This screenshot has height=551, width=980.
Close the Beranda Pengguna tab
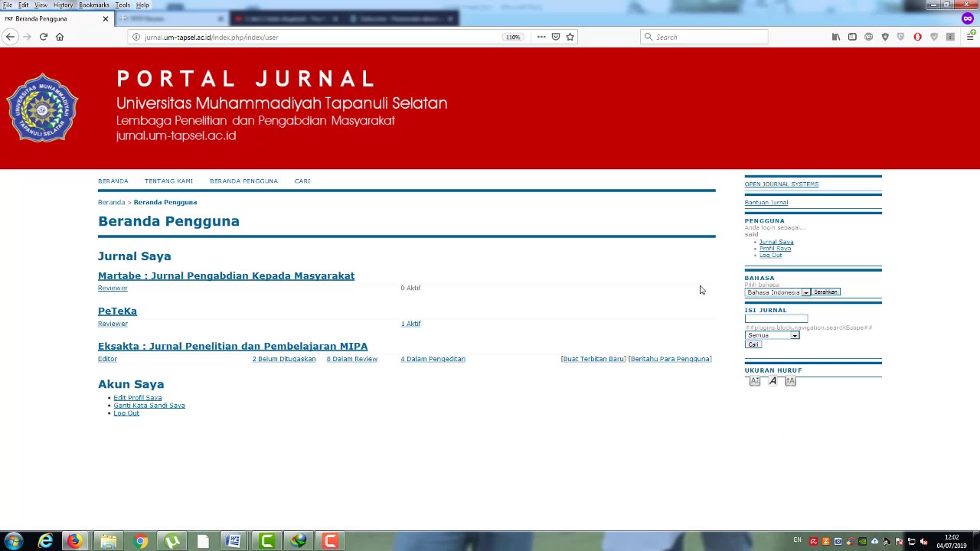(x=106, y=18)
